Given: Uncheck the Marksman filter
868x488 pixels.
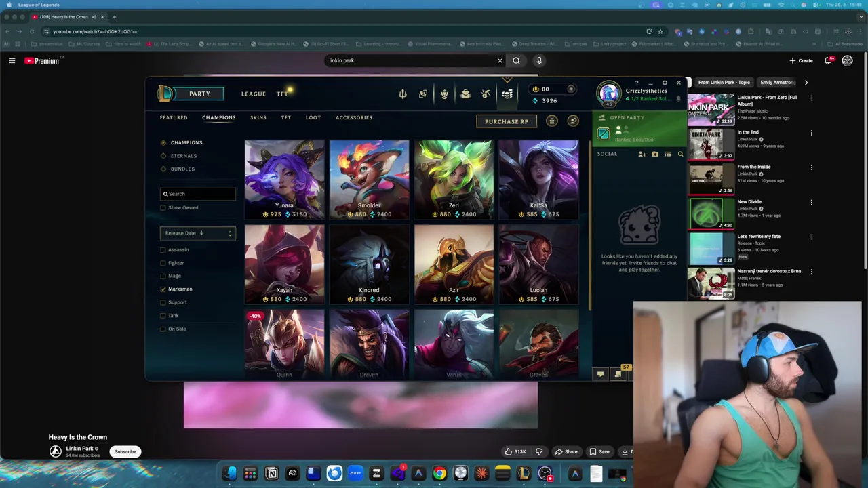Looking at the screenshot, I should (x=163, y=289).
